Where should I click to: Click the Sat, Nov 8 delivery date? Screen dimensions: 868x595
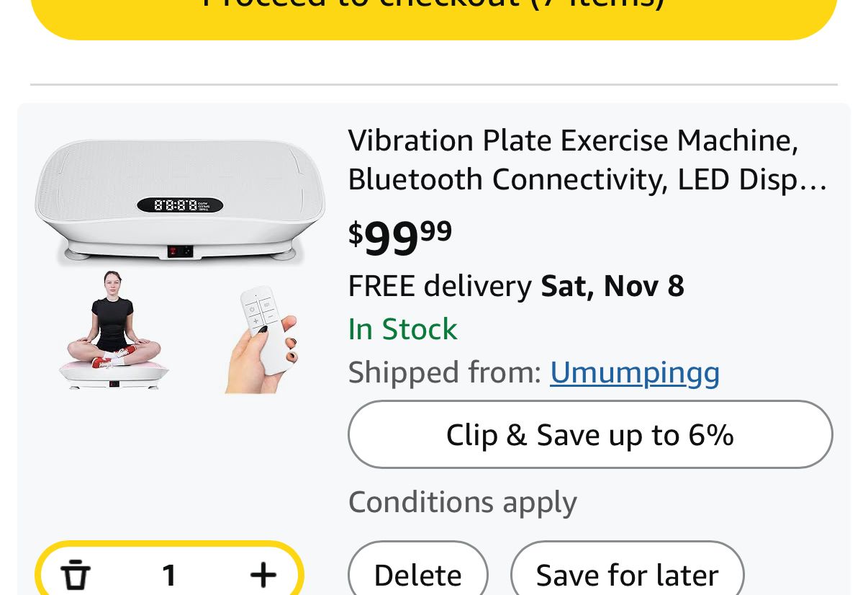click(612, 286)
